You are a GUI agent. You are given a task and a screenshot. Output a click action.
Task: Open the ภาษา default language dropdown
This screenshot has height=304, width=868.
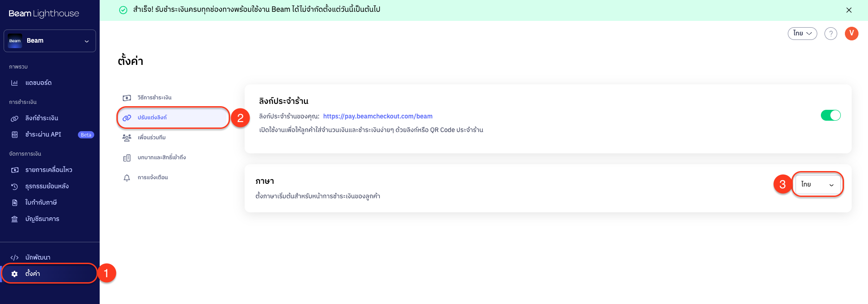click(818, 185)
